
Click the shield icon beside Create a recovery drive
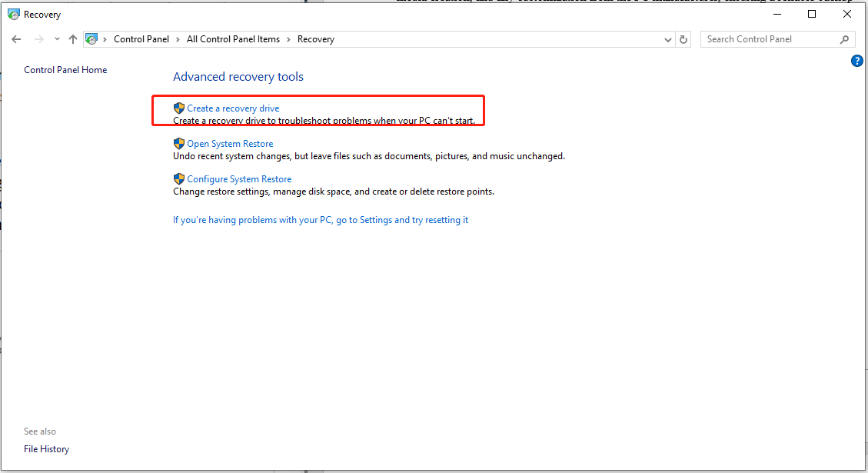[x=178, y=108]
